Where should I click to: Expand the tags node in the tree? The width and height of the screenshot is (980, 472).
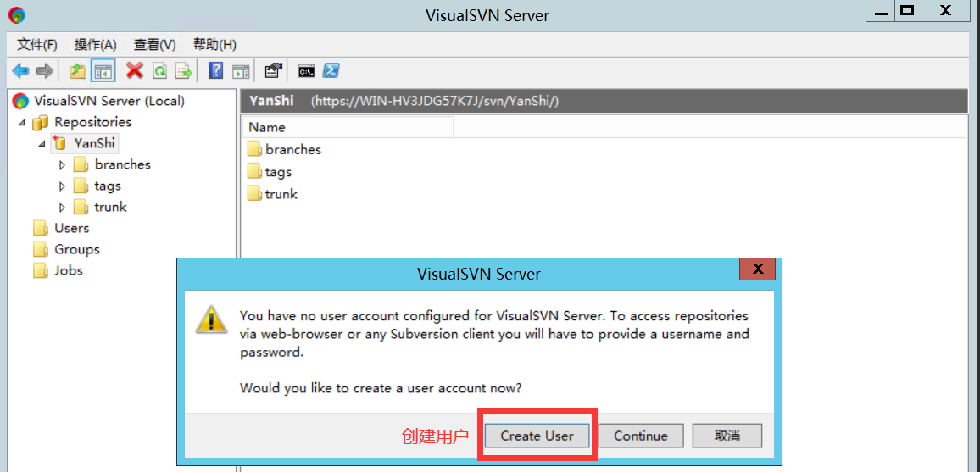click(x=62, y=186)
